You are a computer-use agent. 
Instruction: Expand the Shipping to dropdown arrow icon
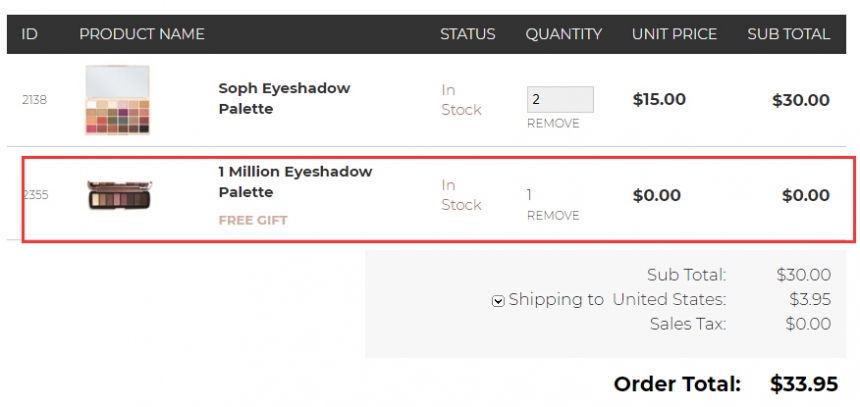coord(498,300)
